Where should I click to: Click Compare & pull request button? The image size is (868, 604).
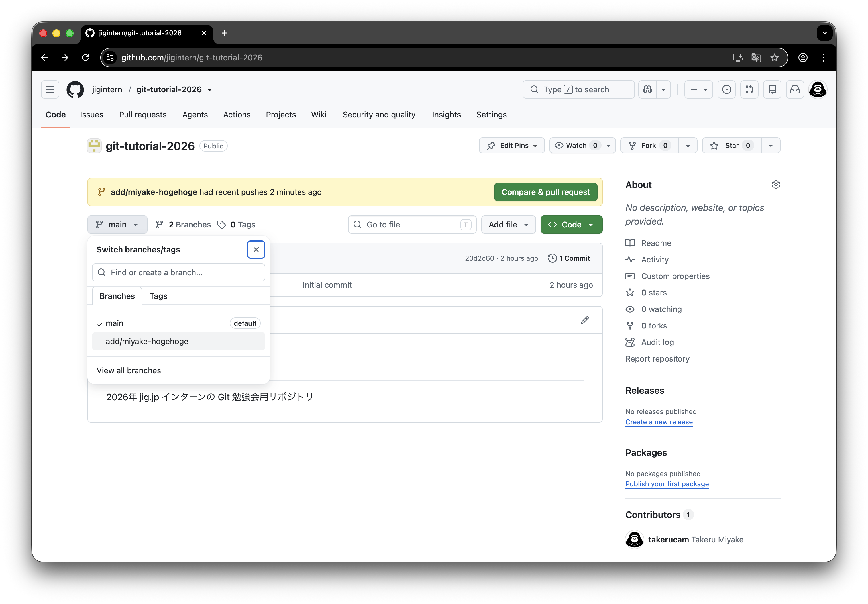coord(545,192)
